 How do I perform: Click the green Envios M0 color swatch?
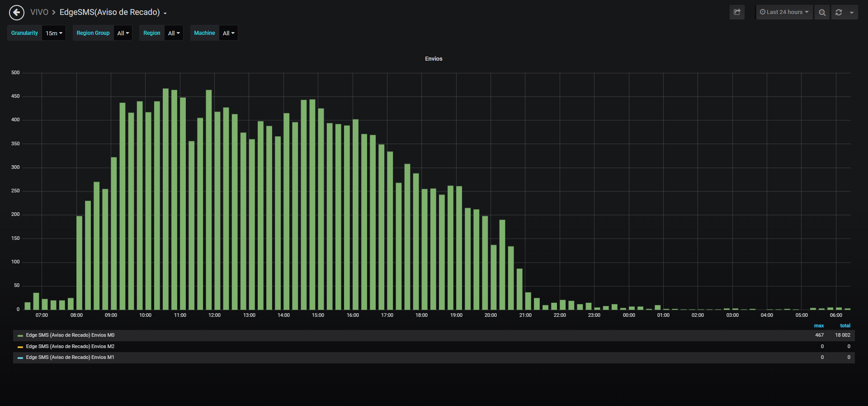[x=20, y=336]
